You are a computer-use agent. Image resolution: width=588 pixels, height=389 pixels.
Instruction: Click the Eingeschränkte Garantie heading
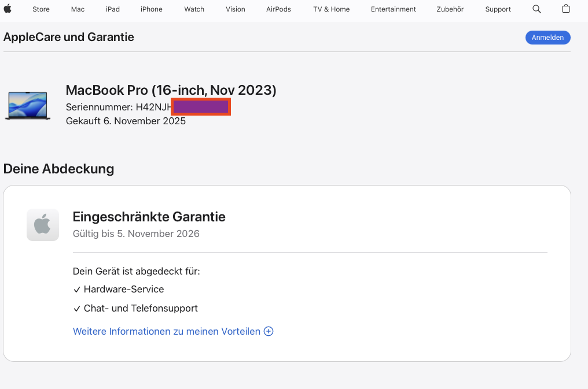click(x=149, y=217)
